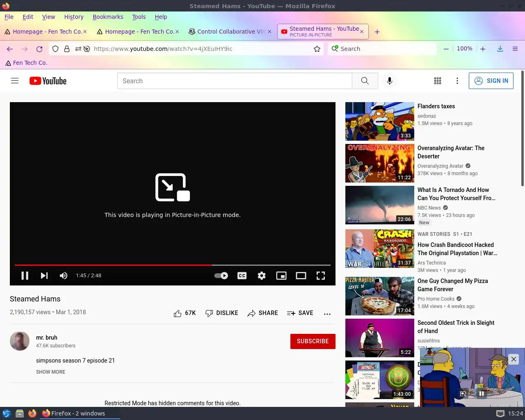Open Fen Tech Co. bookmark
Screen dimensions: 525x420
(x=26, y=63)
